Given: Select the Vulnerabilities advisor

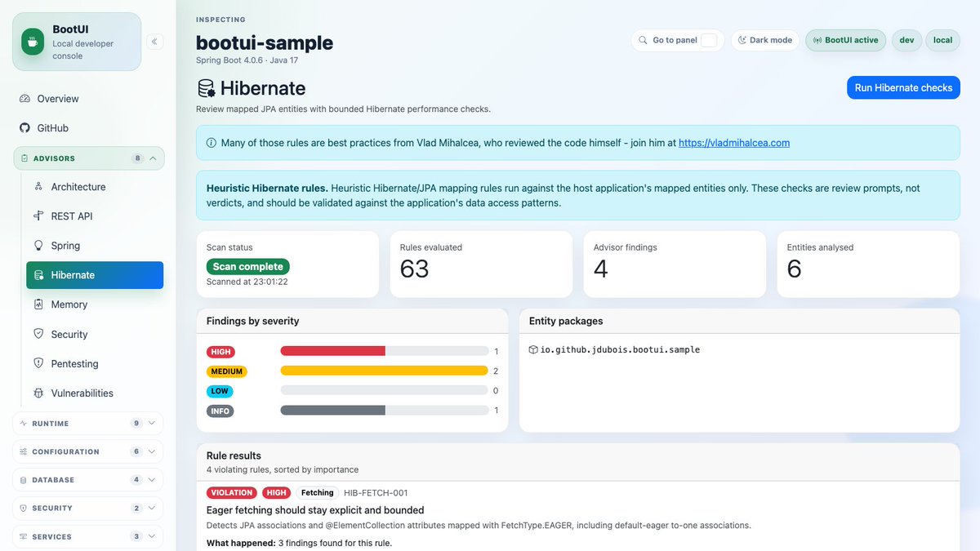Looking at the screenshot, I should coord(95,393).
